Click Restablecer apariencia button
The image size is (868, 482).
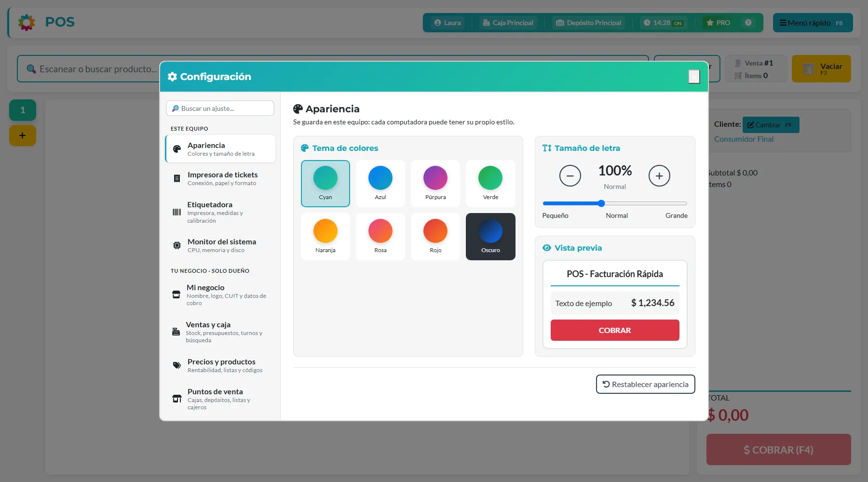pos(645,384)
